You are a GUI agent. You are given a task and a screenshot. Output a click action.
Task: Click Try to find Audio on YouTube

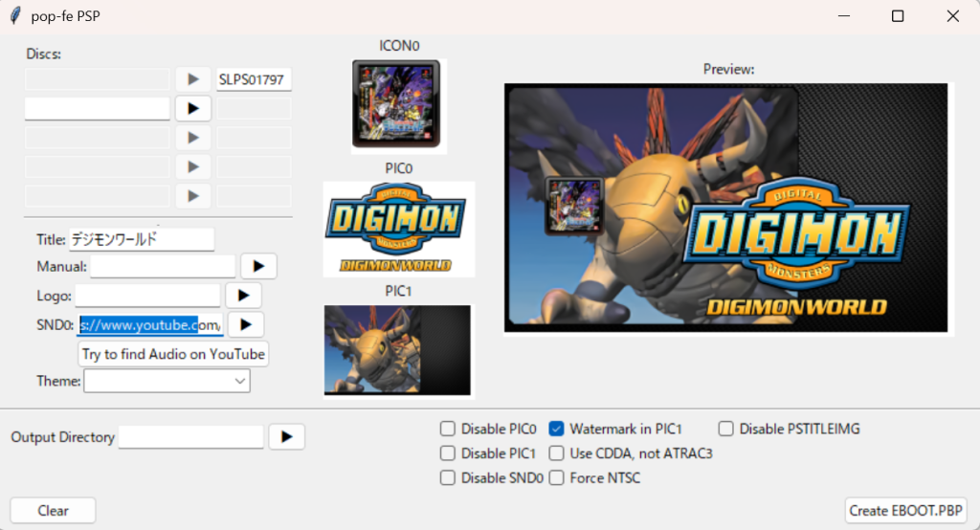pyautogui.click(x=173, y=354)
